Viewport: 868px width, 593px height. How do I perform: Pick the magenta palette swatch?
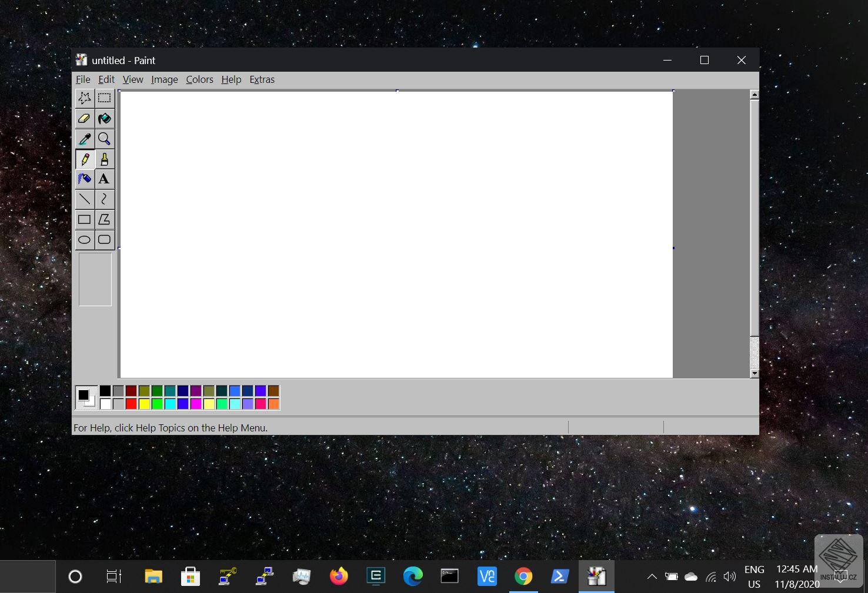click(196, 404)
